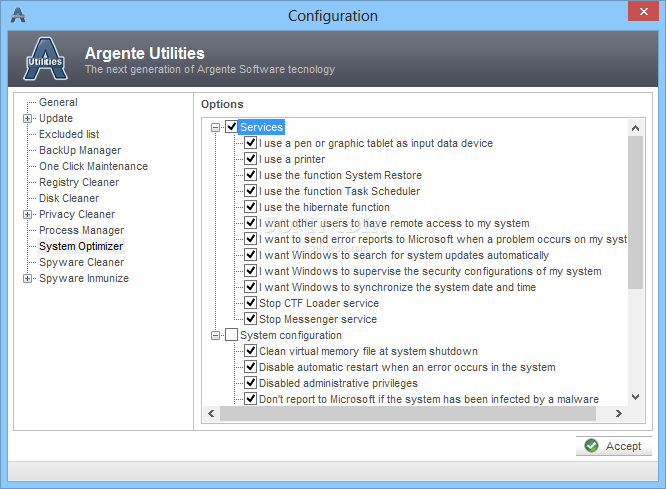Click the small app icon in title bar
Viewport: 666px width, 489px height.
18,15
